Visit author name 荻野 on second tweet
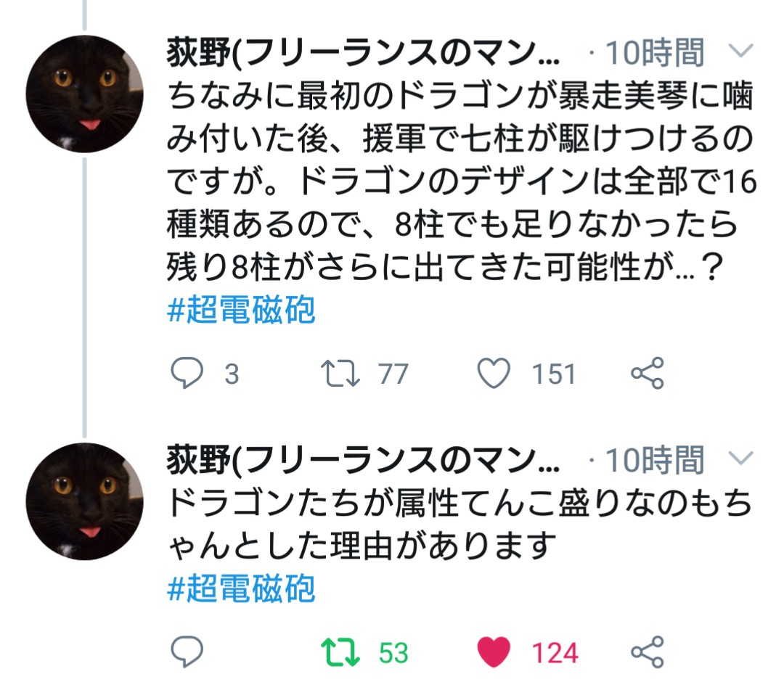 point(363,460)
